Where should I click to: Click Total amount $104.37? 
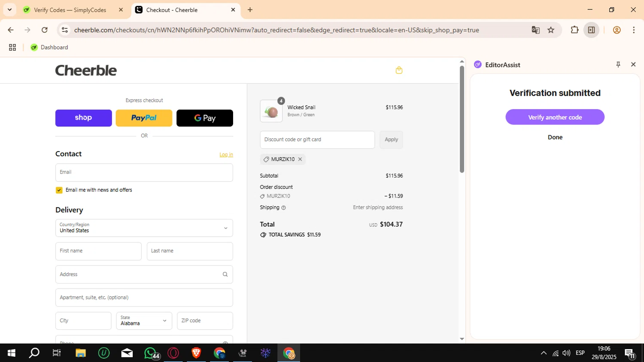point(391,225)
